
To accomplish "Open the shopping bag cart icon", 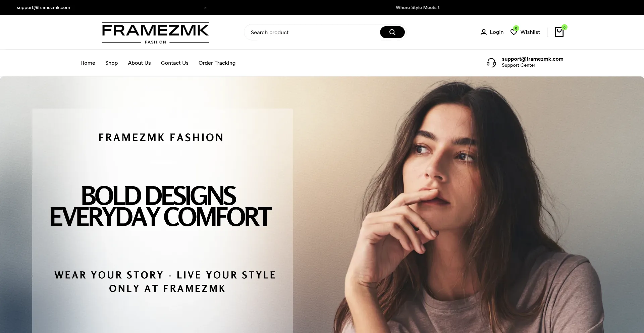I will 559,32.
